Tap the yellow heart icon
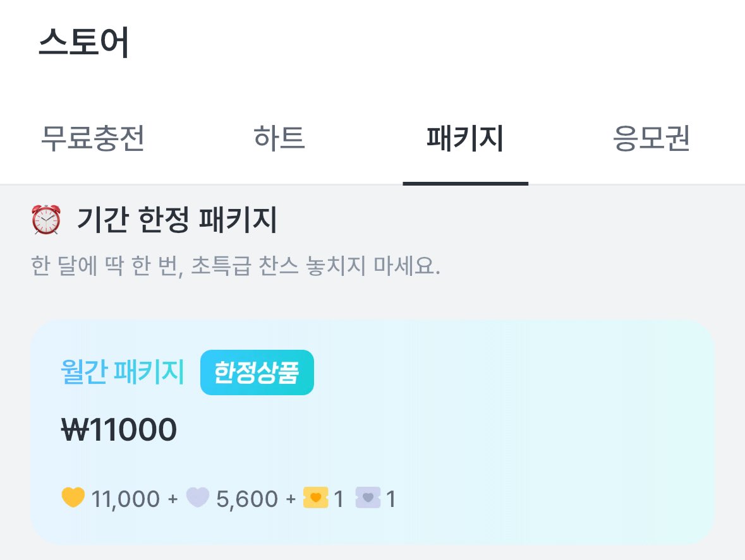Screen dimensions: 745x560 click(73, 498)
